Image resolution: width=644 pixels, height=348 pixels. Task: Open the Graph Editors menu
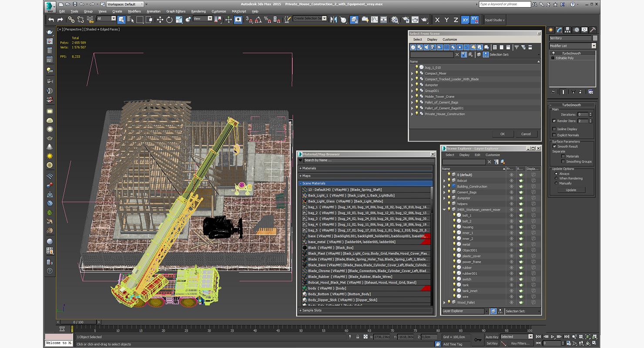pyautogui.click(x=176, y=11)
